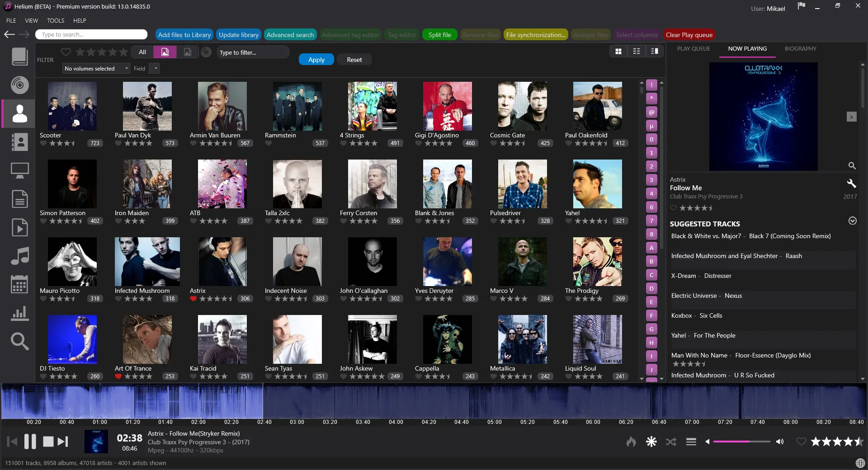Open the wrench tools for current track
This screenshot has width=868, height=470.
coord(851,183)
